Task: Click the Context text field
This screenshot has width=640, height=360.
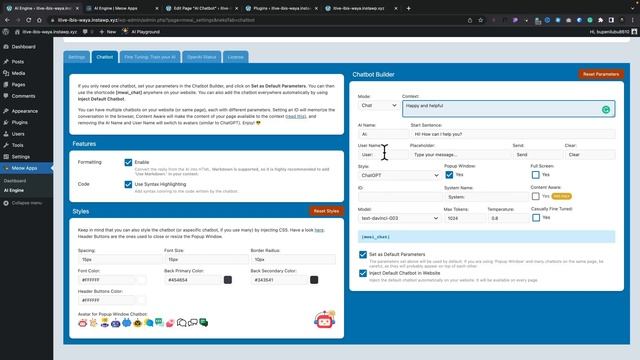Action: (x=509, y=109)
